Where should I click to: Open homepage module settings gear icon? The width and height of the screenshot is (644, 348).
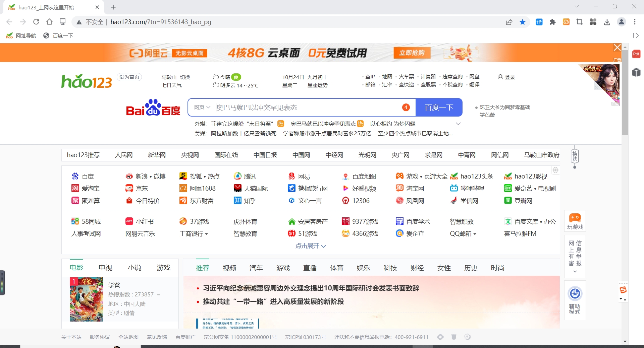coord(555,170)
